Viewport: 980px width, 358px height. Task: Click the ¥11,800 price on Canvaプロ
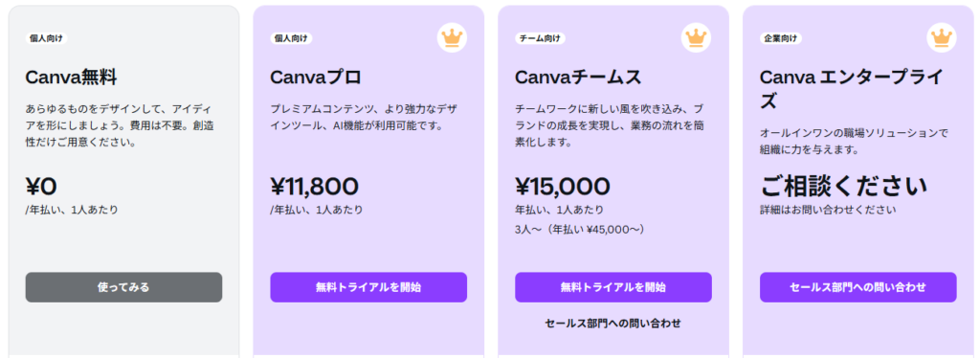tap(314, 187)
